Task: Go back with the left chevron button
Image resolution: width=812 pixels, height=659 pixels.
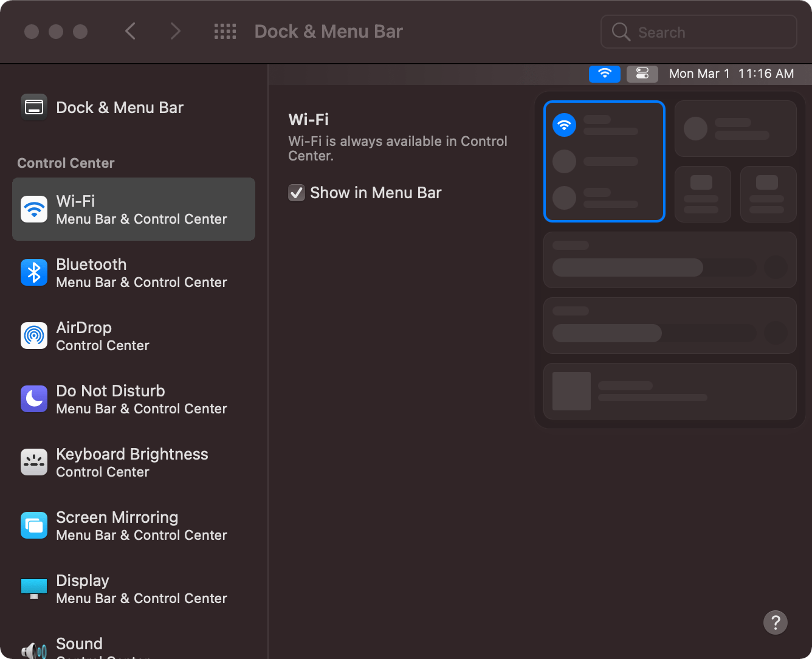Action: [x=130, y=32]
